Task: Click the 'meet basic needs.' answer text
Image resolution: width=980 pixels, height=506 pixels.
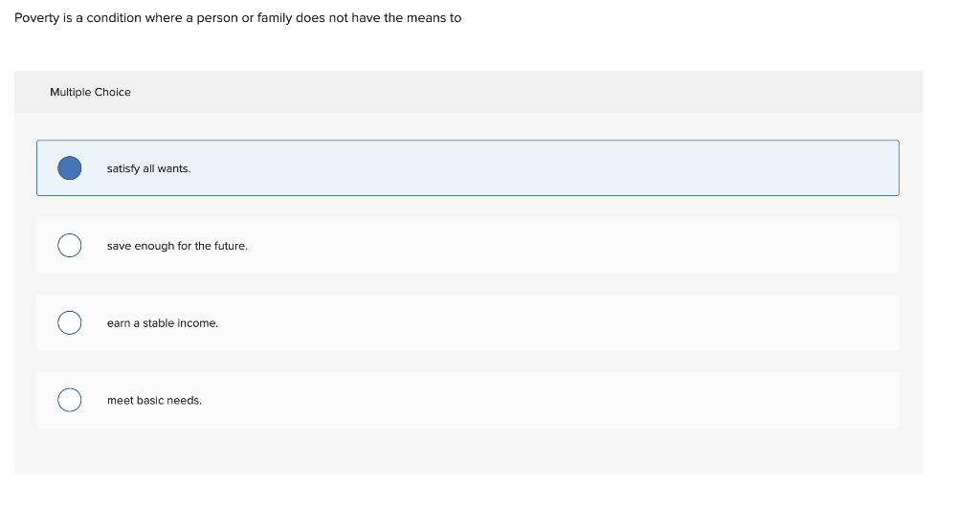Action: point(154,401)
